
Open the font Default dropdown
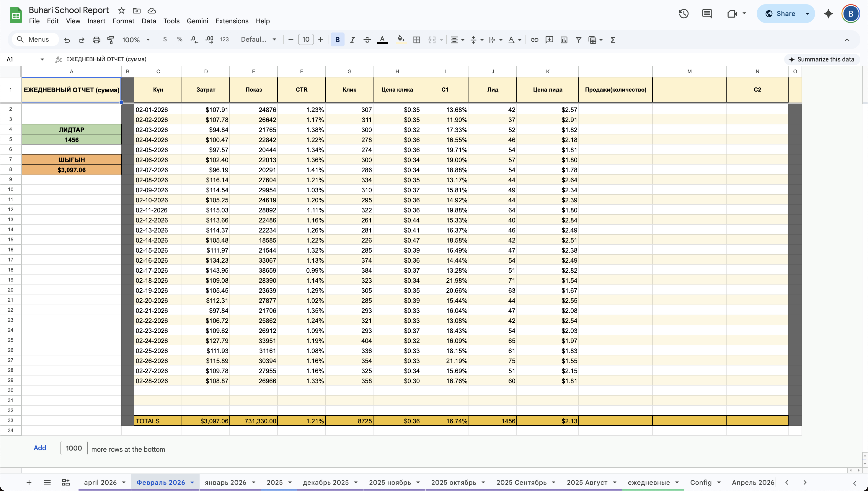258,40
